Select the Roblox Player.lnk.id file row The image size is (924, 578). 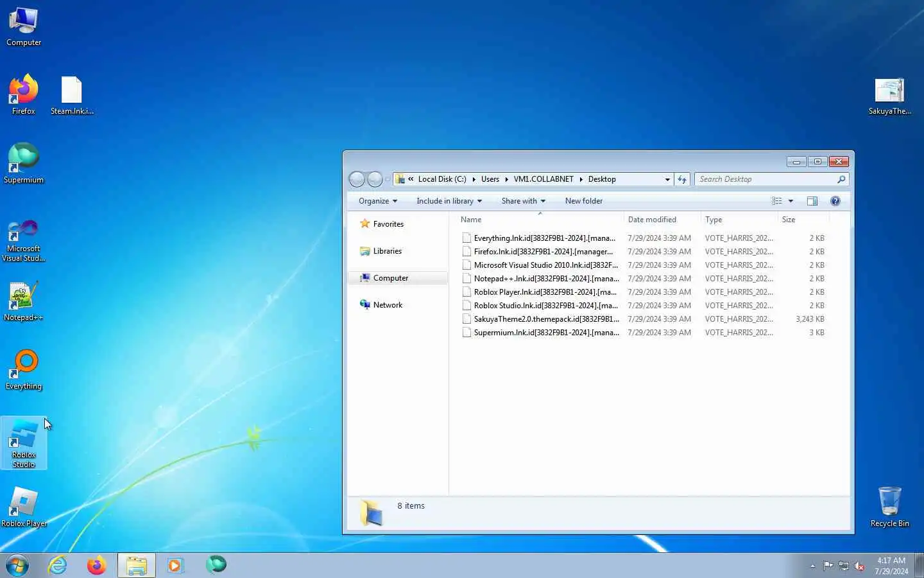[644, 292]
